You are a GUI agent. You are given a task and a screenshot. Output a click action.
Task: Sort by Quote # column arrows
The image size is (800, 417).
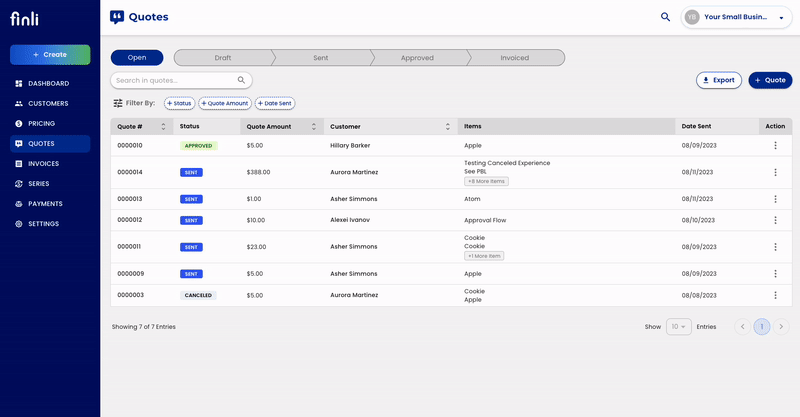[x=163, y=127]
